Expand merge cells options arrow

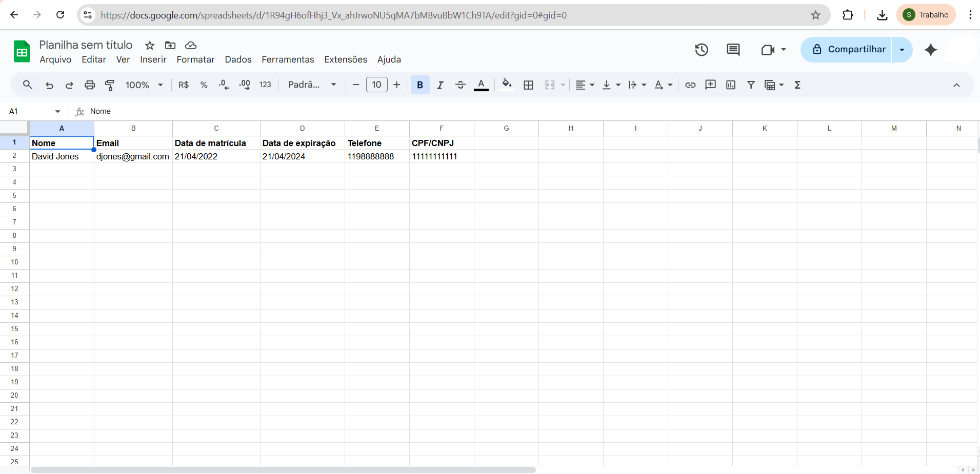click(563, 85)
